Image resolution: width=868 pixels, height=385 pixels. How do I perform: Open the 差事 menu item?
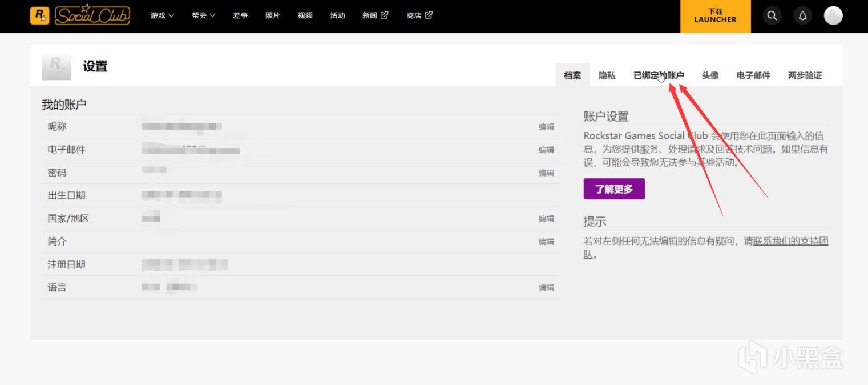click(240, 15)
